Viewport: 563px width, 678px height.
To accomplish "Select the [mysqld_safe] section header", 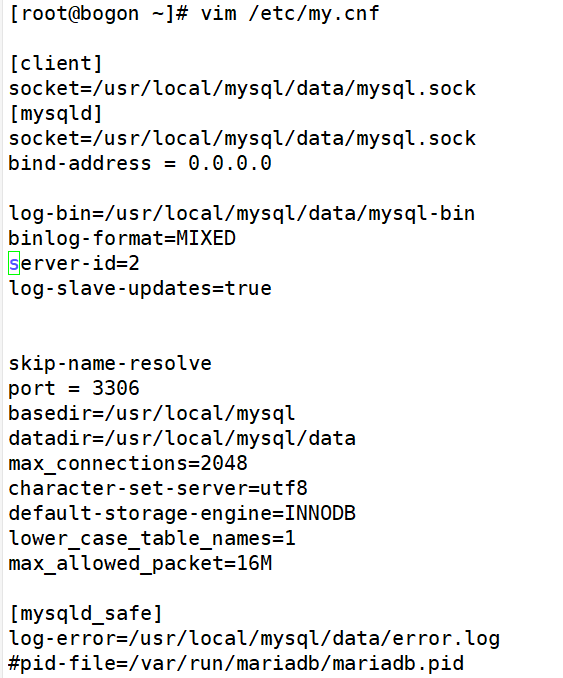I will (86, 614).
